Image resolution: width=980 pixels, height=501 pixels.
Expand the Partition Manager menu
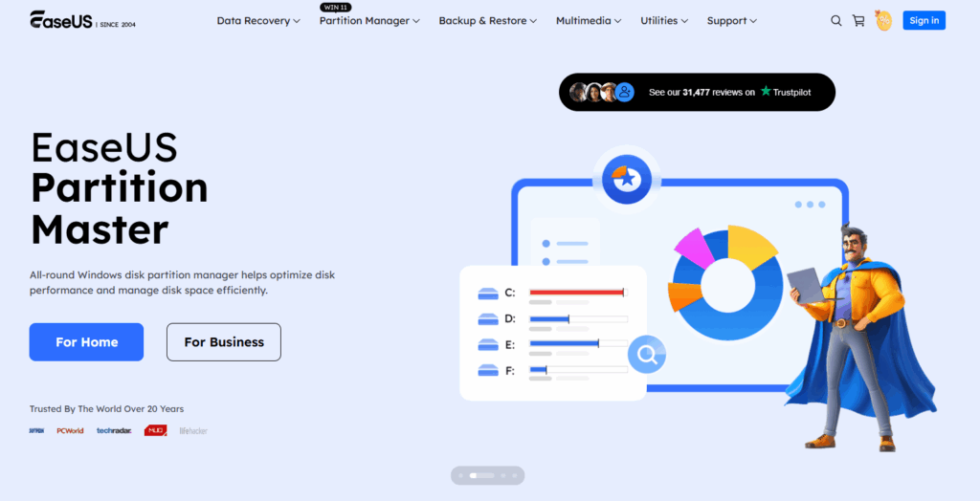369,21
